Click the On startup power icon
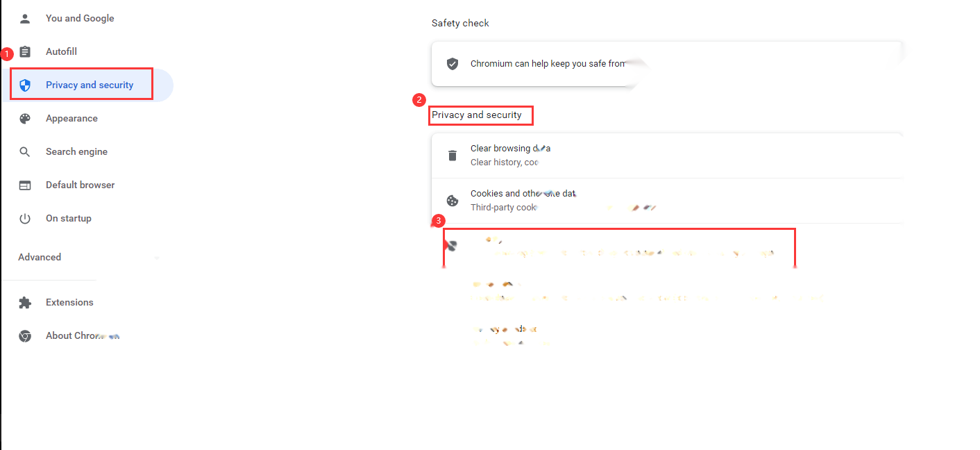 pyautogui.click(x=25, y=219)
